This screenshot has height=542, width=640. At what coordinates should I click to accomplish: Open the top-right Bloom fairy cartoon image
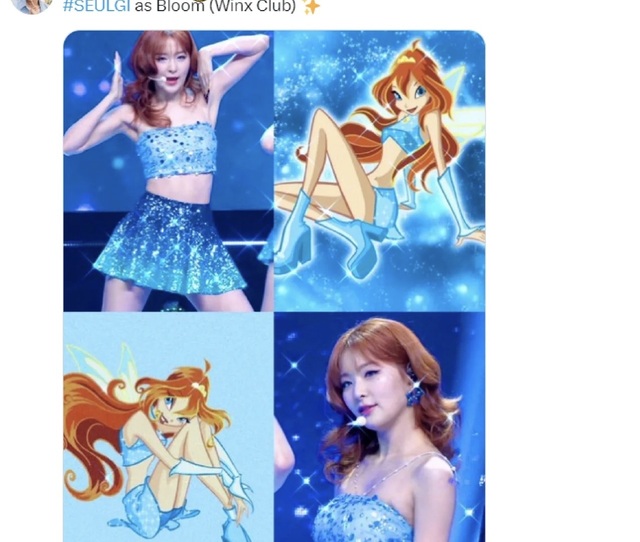[379, 170]
